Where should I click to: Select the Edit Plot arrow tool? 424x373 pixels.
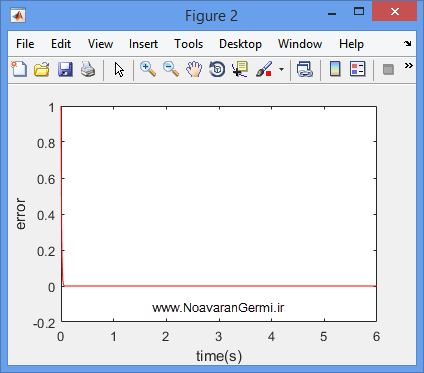pos(119,70)
